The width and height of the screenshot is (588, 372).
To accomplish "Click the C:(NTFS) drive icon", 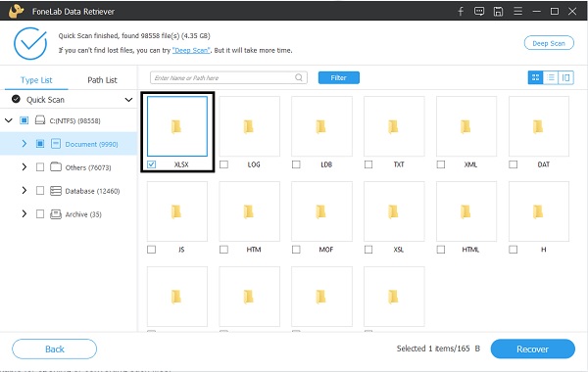I will pyautogui.click(x=40, y=120).
